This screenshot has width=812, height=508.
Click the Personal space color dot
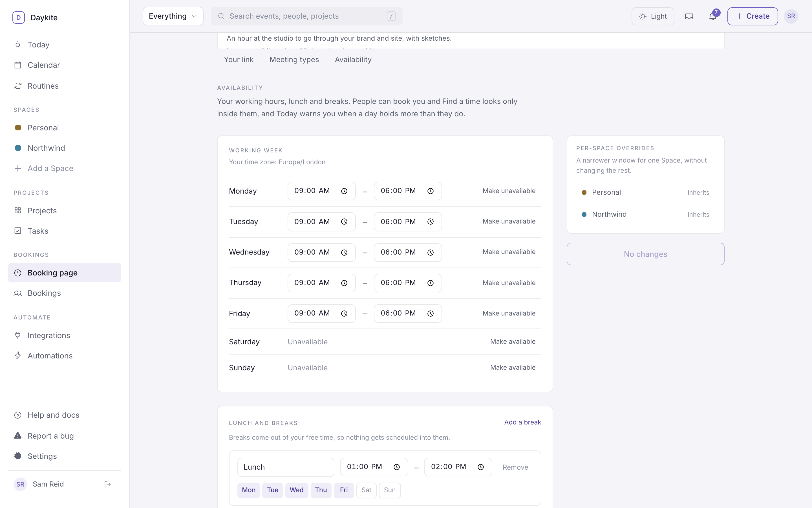point(18,128)
